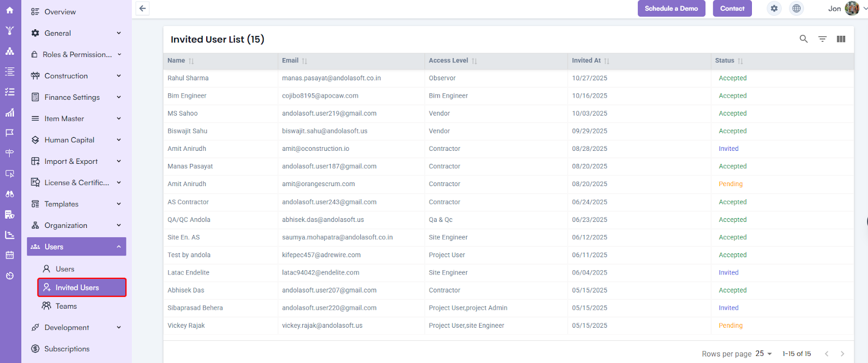Click the Schedule a Demo button

[671, 9]
